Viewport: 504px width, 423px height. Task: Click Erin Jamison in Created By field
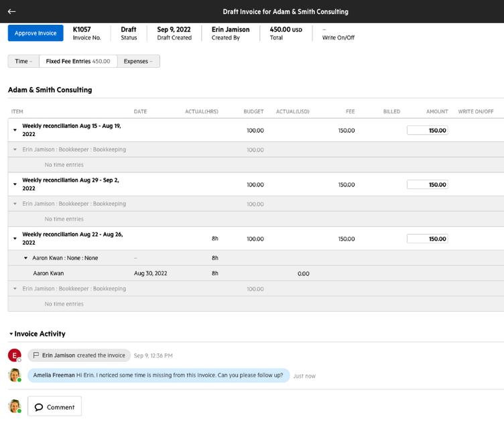point(231,29)
